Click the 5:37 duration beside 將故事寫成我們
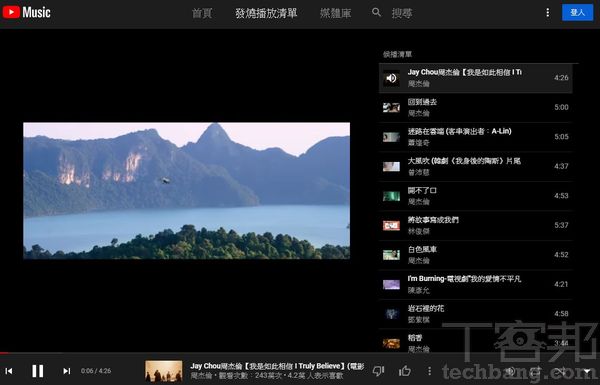The image size is (600, 385). coord(561,225)
